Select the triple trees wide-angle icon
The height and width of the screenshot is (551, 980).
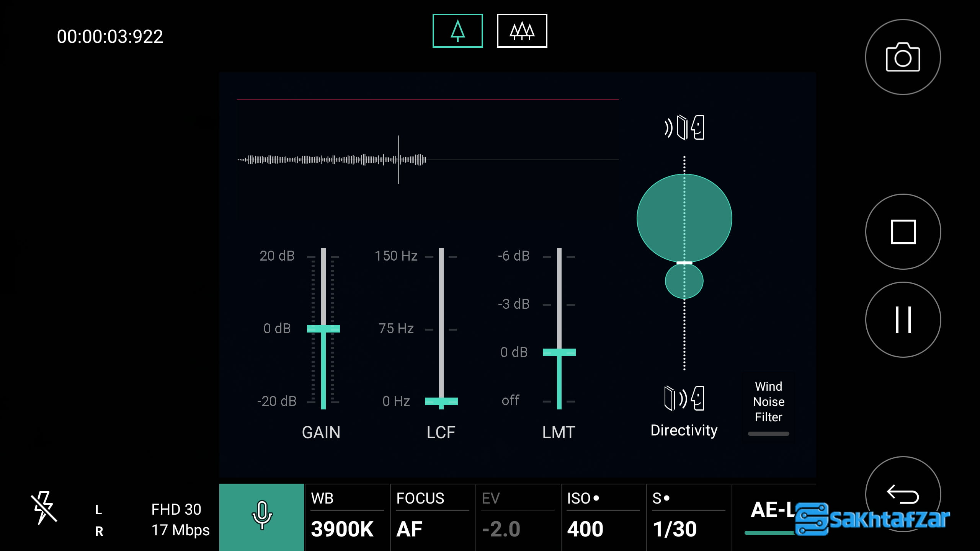[x=522, y=31]
